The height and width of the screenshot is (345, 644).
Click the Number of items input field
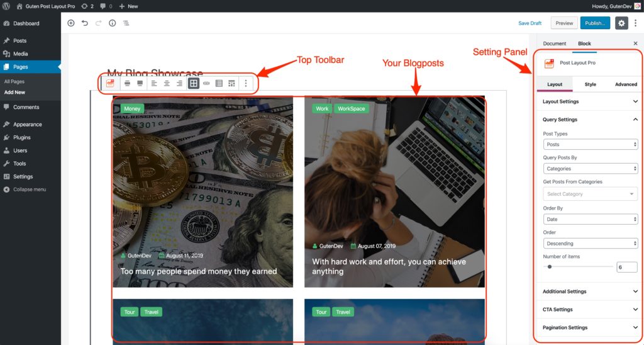(627, 267)
